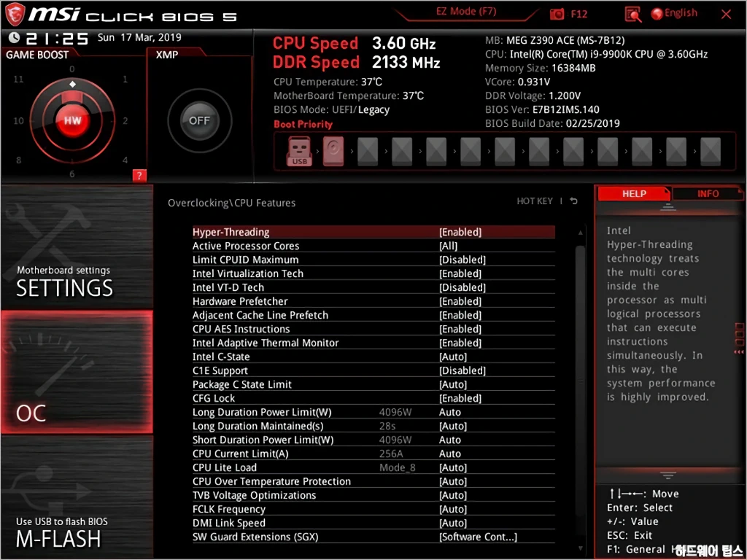Collapse help panel using top grip handle
The height and width of the screenshot is (560, 747).
point(668,207)
